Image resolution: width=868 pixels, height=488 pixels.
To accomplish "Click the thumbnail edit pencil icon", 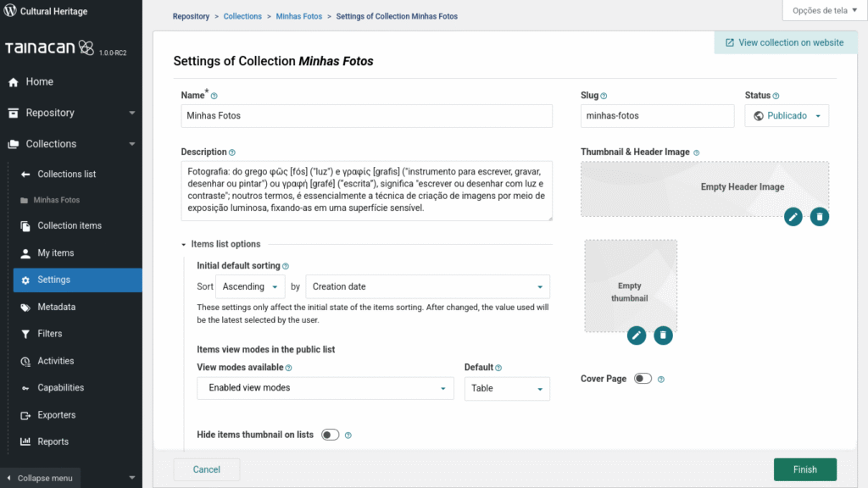I will click(x=637, y=335).
